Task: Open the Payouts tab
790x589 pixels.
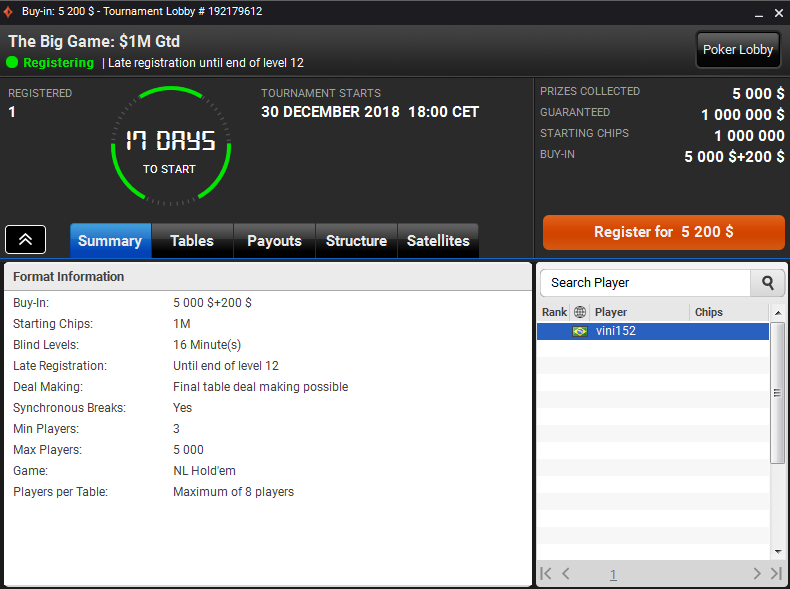Action: pyautogui.click(x=274, y=241)
